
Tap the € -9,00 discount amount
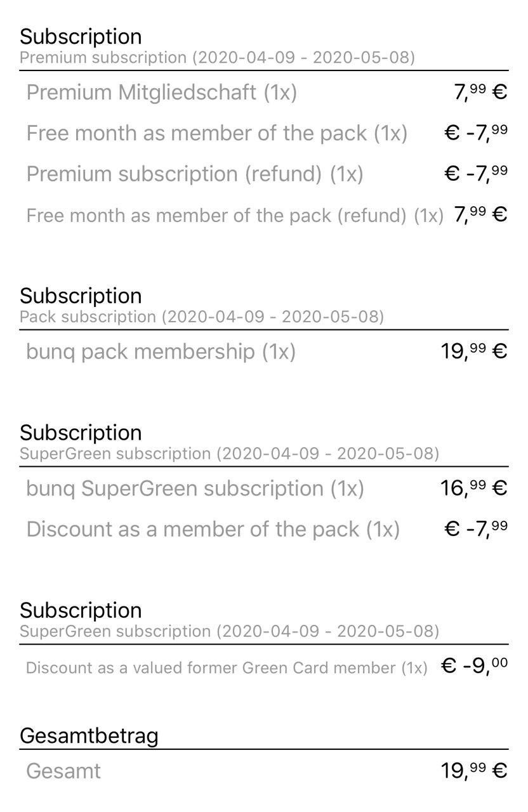click(x=475, y=666)
